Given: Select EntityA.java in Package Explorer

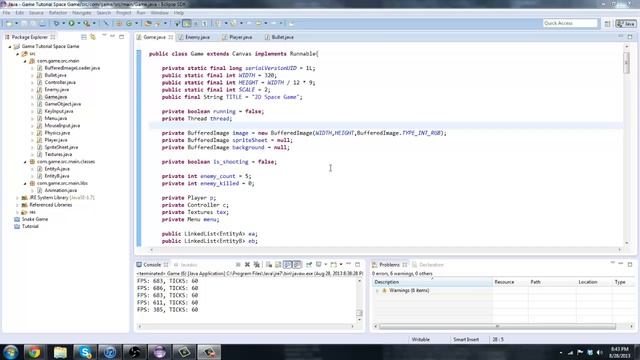Looking at the screenshot, I should 57,169.
